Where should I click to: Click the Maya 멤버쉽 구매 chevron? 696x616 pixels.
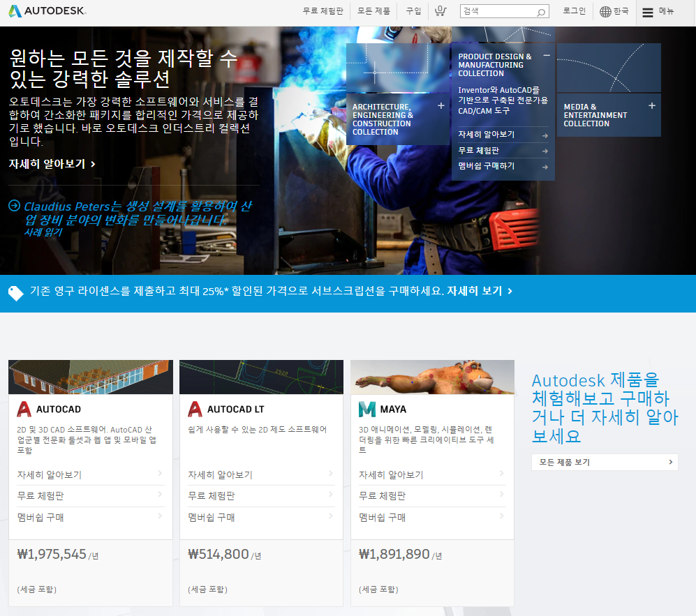(x=502, y=516)
